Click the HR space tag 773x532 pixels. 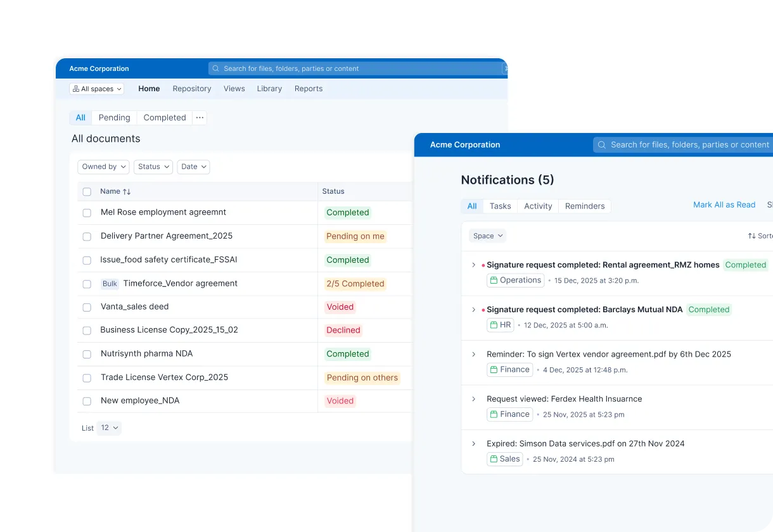click(x=500, y=325)
